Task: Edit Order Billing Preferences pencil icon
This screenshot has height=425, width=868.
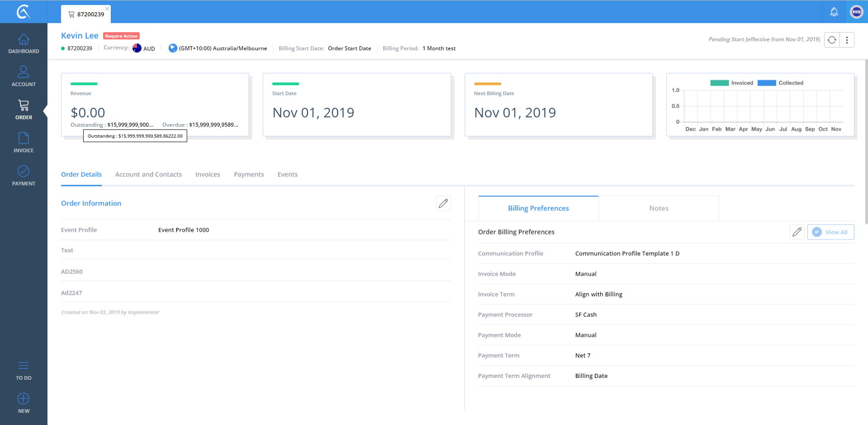Action: (x=797, y=232)
